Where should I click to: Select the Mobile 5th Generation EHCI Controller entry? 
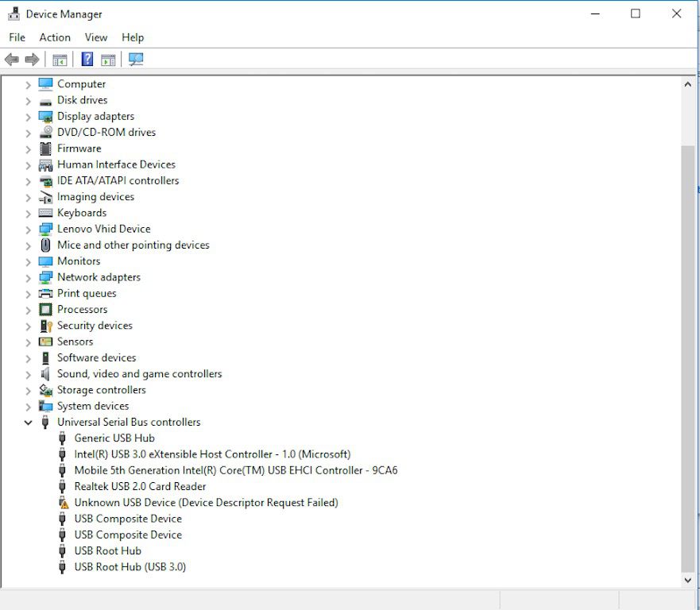click(236, 470)
